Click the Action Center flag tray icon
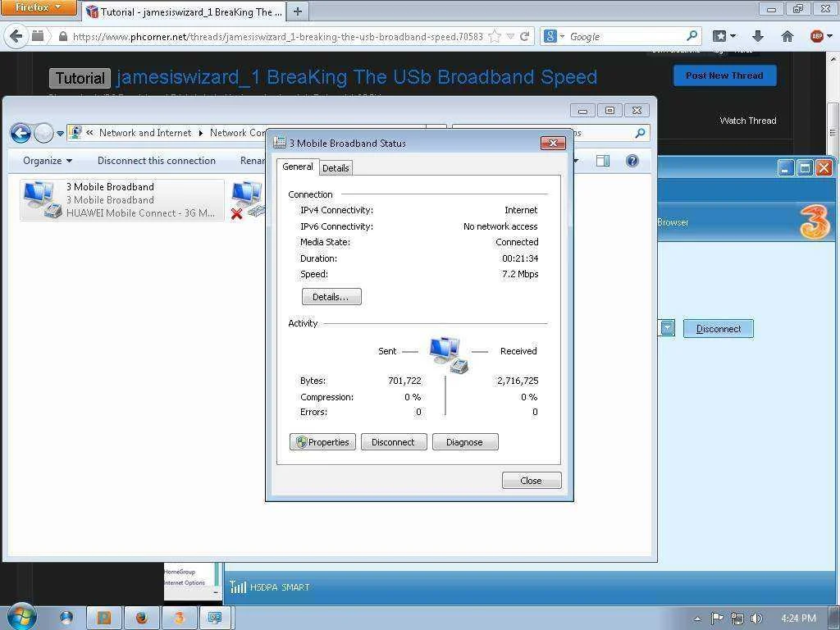 (717, 619)
